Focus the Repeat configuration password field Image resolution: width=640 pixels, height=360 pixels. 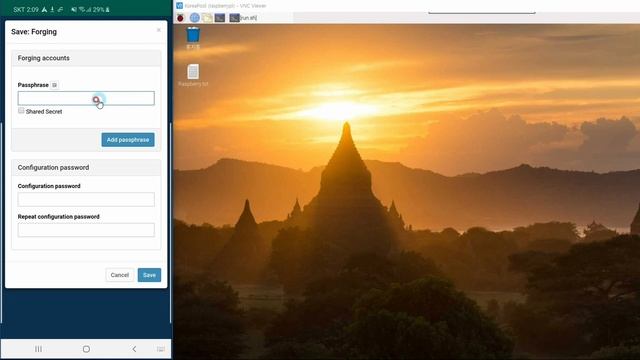[86, 230]
